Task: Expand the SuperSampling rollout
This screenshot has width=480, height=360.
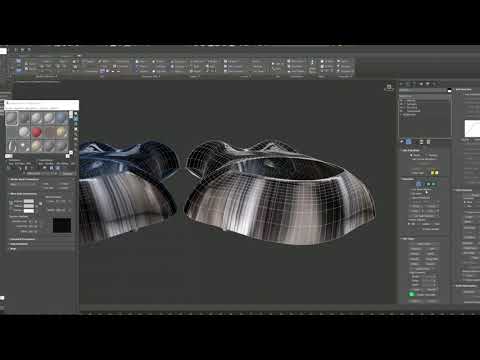Action: [x=19, y=244]
